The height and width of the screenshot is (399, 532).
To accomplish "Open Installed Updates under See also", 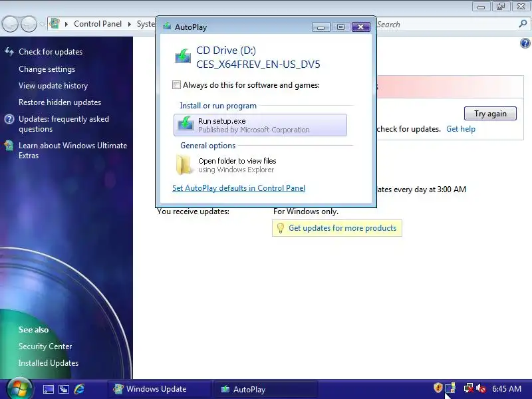I will tap(49, 362).
